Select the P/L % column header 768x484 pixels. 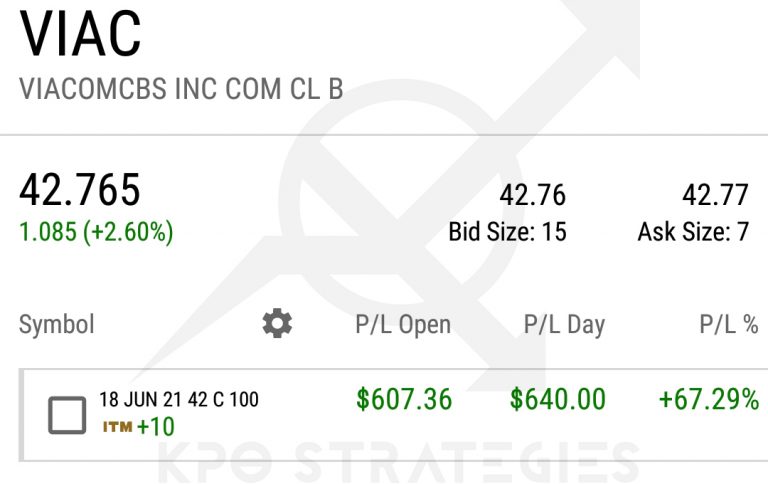(728, 324)
